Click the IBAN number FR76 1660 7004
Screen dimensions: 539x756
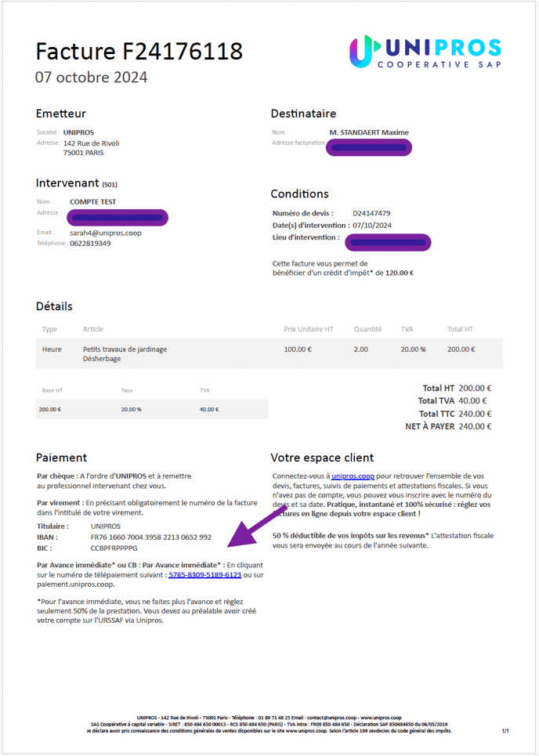point(151,537)
